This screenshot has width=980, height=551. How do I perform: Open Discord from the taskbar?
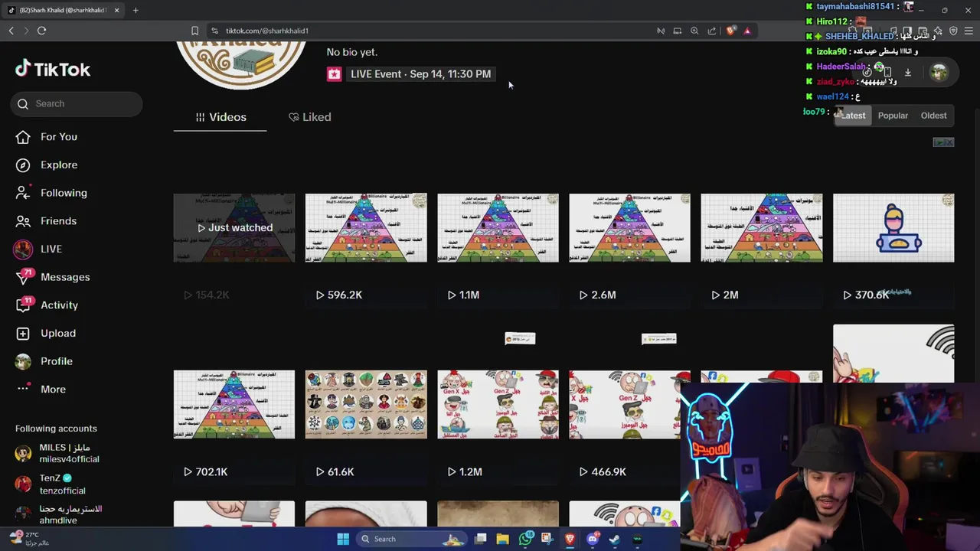[593, 539]
